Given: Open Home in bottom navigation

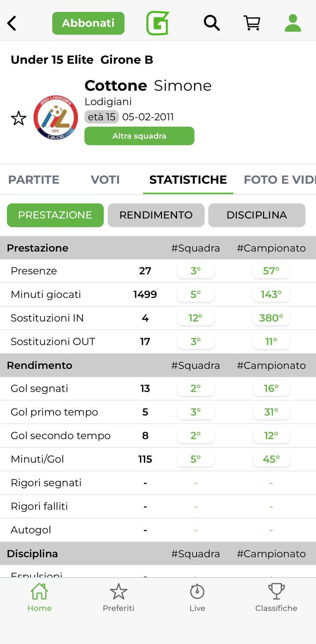Looking at the screenshot, I should [x=39, y=597].
